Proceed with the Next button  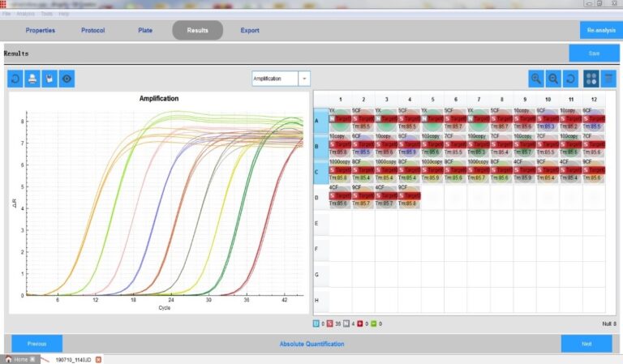click(x=586, y=344)
